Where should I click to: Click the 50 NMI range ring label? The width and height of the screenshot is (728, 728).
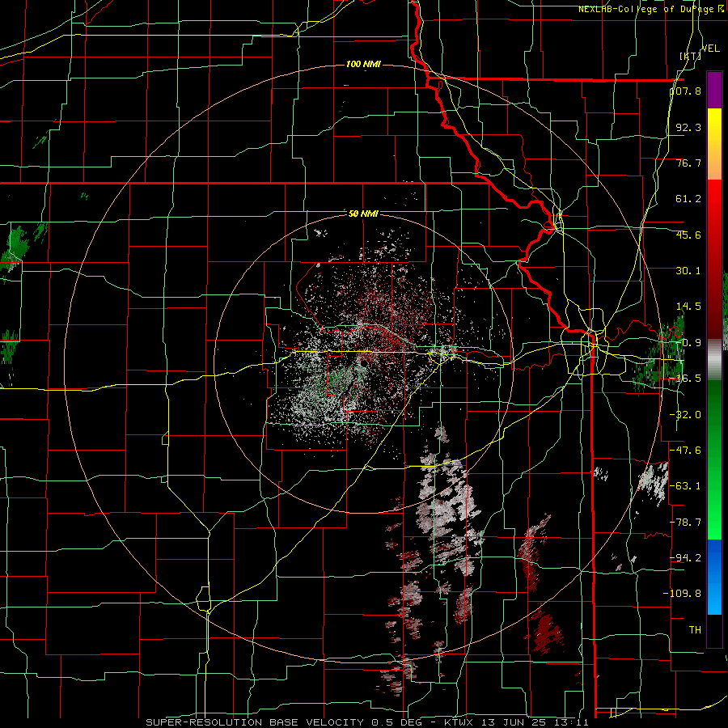point(363,214)
